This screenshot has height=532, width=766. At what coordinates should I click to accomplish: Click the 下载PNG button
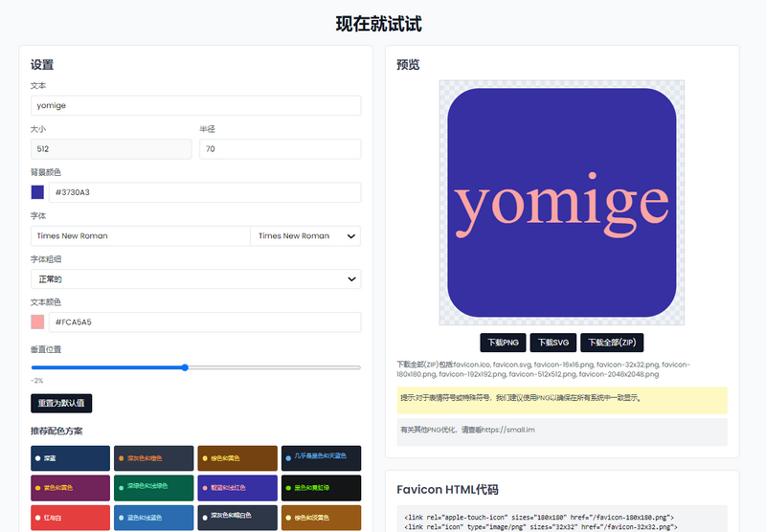(503, 342)
